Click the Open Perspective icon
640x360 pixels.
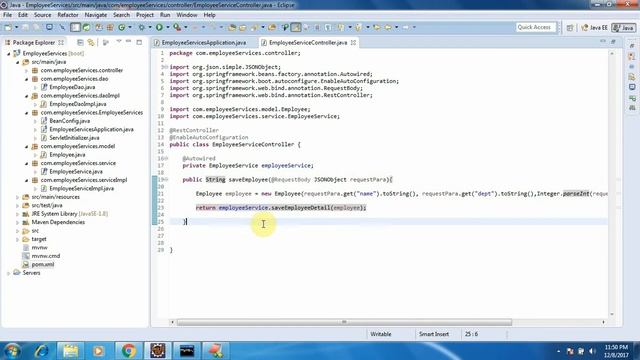coord(570,27)
